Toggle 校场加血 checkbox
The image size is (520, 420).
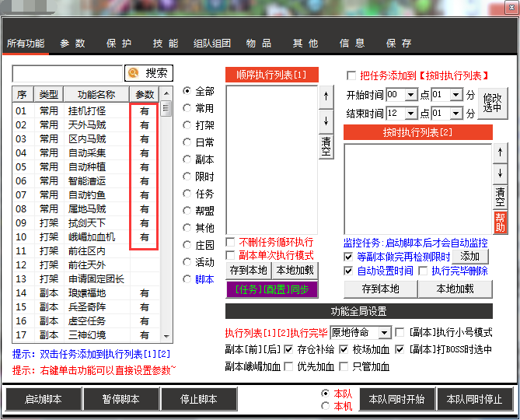tap(344, 349)
